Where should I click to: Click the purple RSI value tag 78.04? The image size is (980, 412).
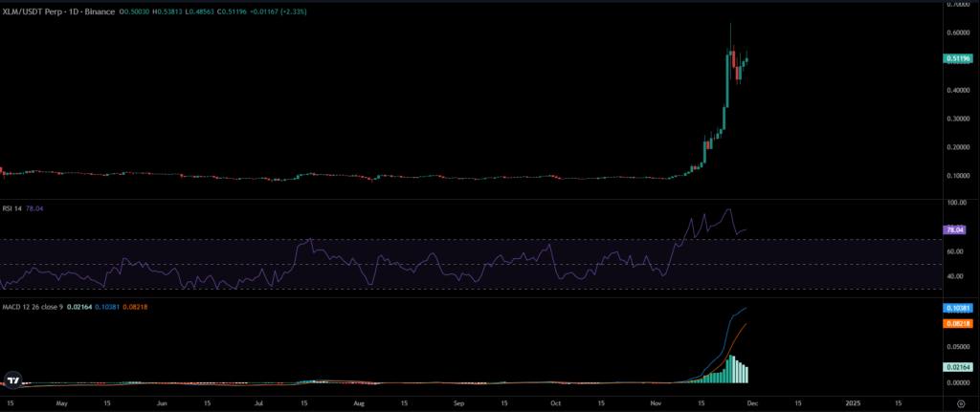coord(956,230)
